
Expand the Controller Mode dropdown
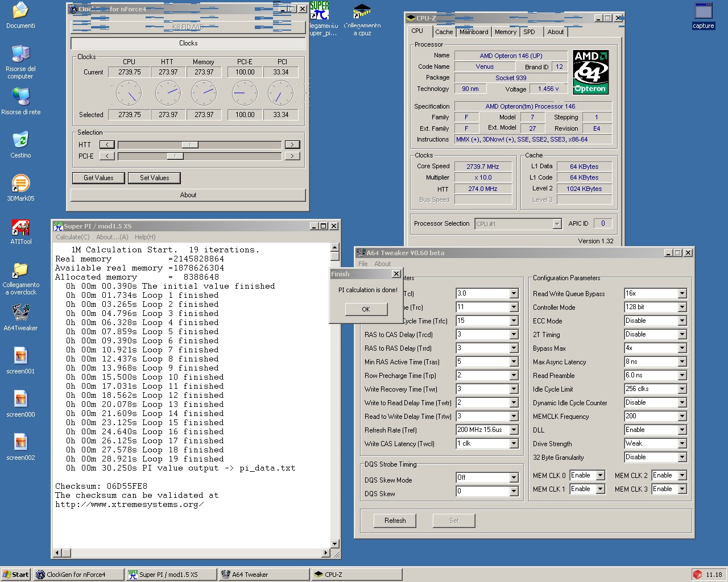[x=682, y=307]
